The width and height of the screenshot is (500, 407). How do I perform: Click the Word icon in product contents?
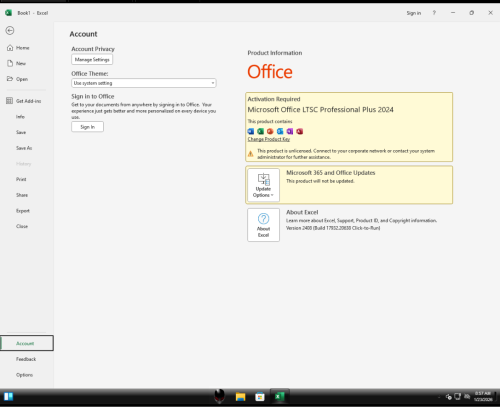click(251, 131)
